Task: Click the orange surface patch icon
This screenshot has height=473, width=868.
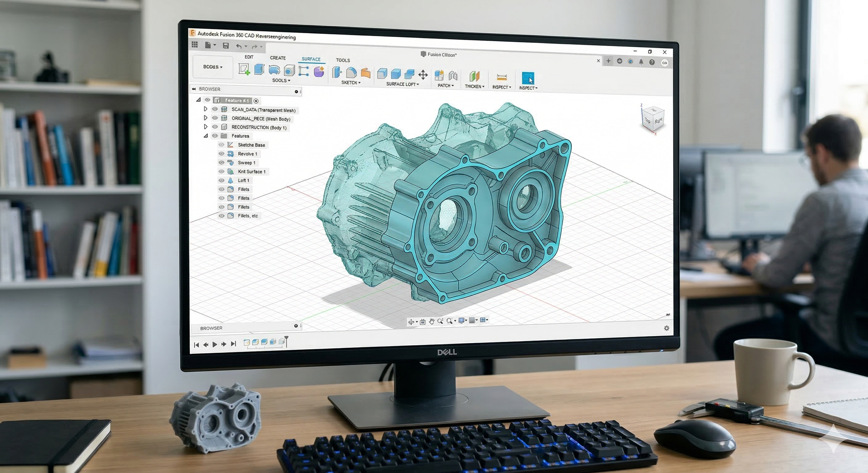Action: tap(366, 73)
